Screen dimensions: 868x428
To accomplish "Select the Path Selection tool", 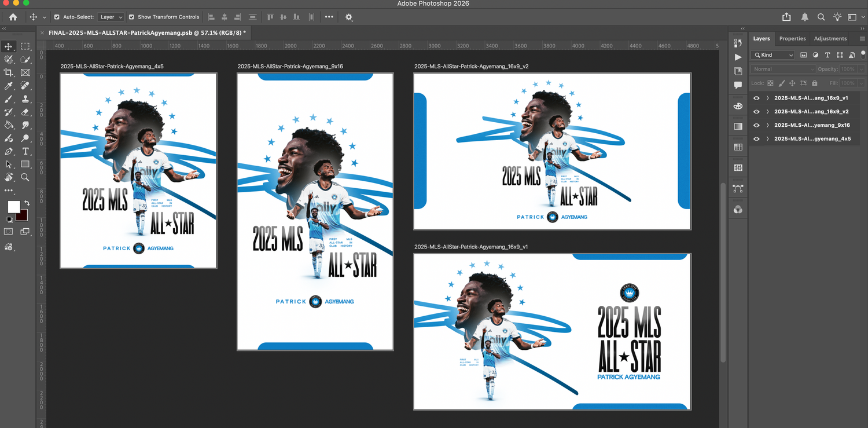I will 9,164.
